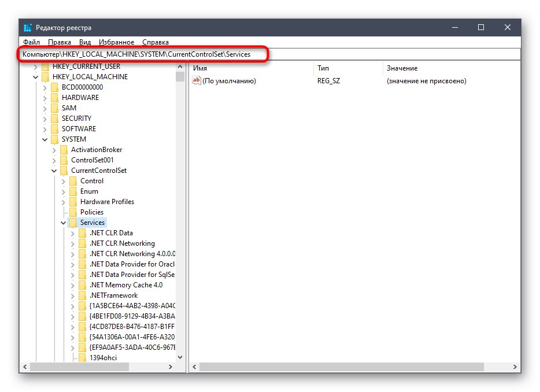Click the SECURITY folder icon
The height and width of the screenshot is (392, 540).
54,119
